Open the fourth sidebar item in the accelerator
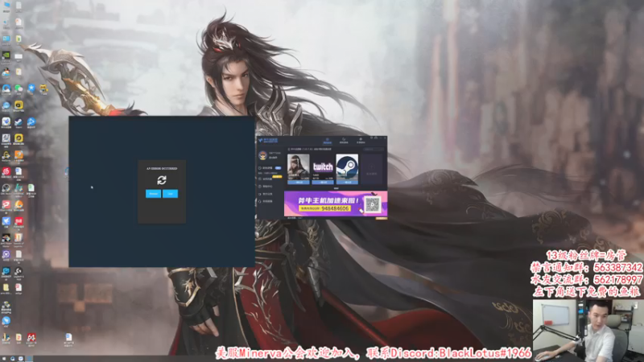This screenshot has height=362, width=644. click(x=267, y=194)
